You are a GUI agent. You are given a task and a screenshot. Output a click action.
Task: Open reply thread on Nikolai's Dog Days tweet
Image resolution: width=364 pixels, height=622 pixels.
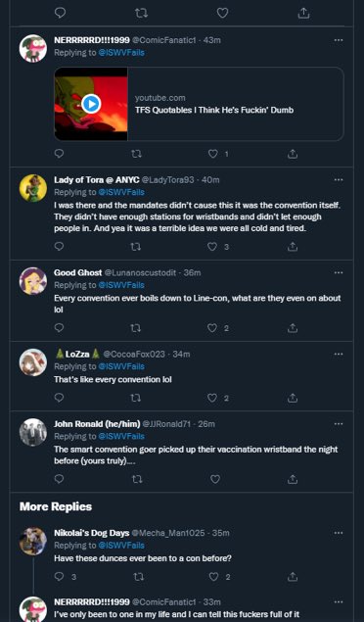[59, 576]
